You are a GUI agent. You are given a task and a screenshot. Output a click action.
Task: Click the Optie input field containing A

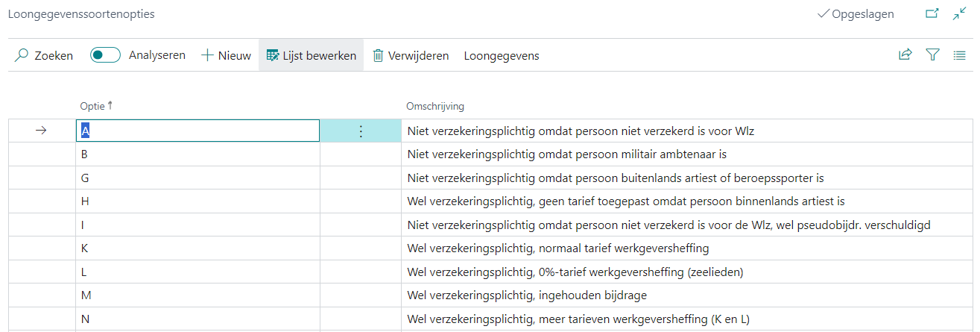click(197, 131)
